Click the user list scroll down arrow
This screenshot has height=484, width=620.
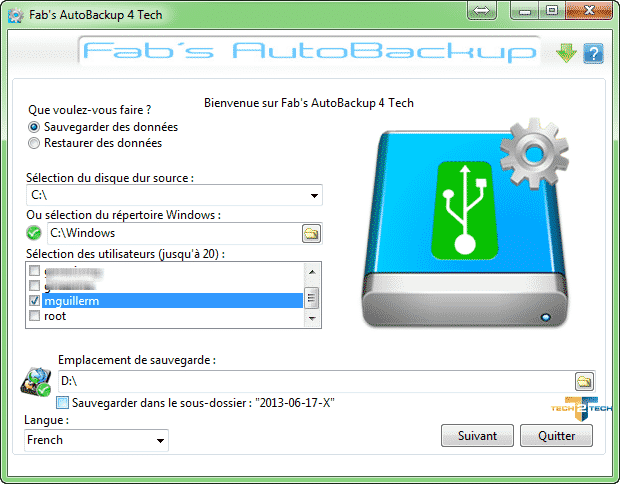(312, 319)
